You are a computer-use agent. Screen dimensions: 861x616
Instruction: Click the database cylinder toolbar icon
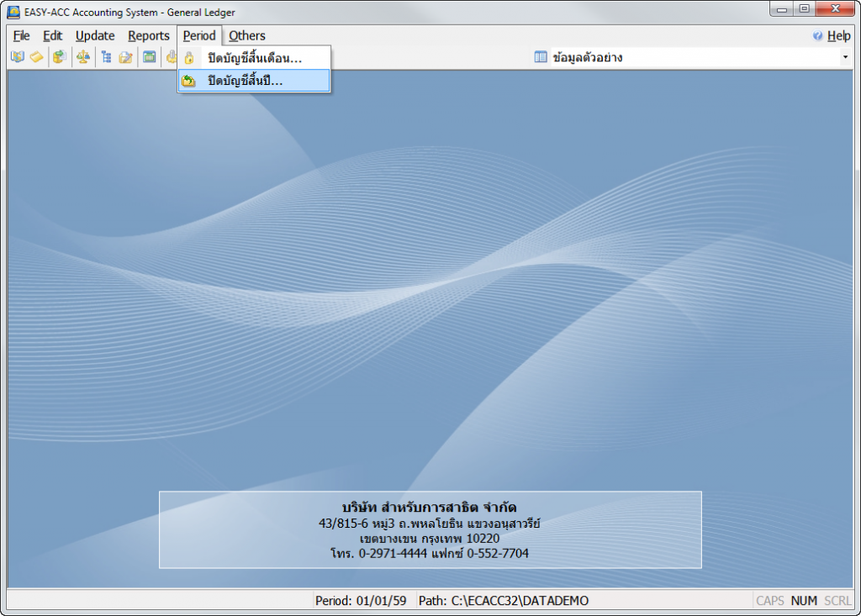(59, 57)
